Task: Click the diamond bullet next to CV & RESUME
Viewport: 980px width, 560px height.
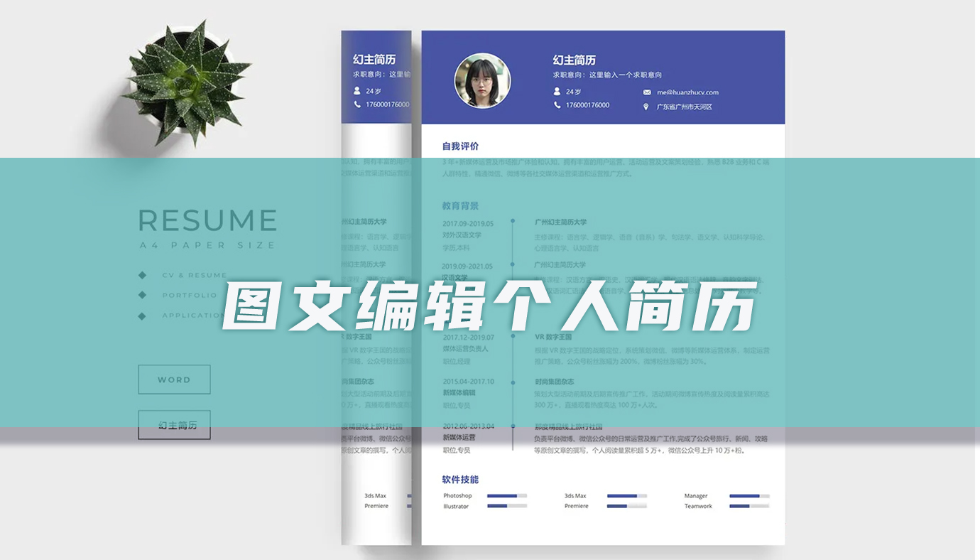Action: (x=142, y=275)
